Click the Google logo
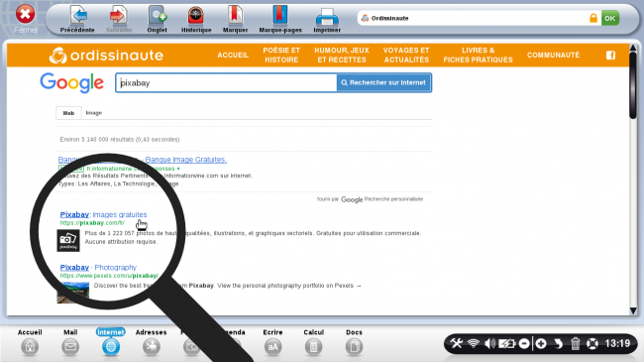This screenshot has width=644, height=362. (72, 82)
